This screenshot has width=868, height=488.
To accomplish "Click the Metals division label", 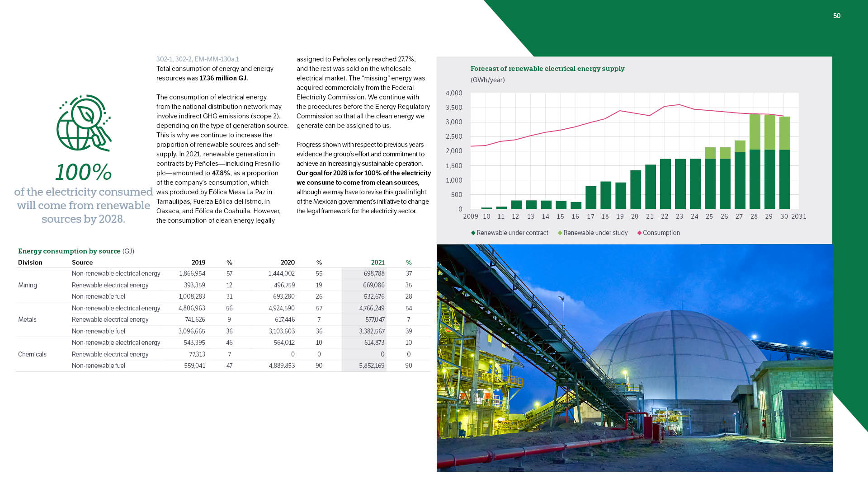I will pyautogui.click(x=27, y=319).
